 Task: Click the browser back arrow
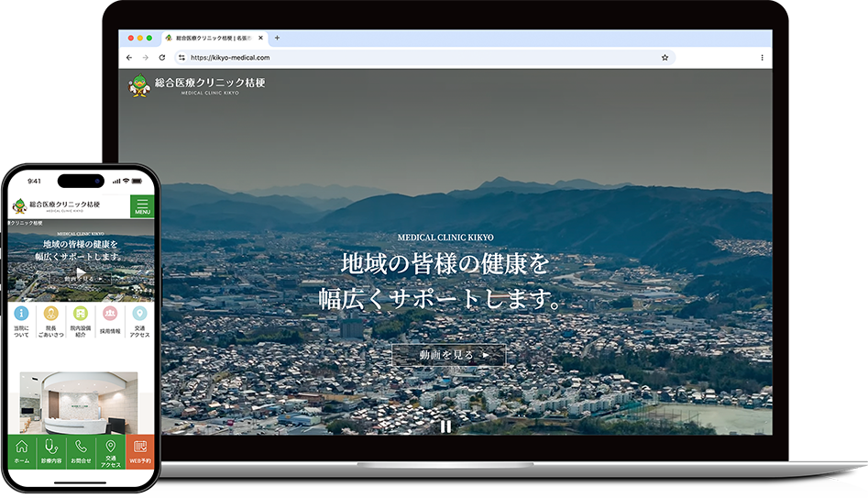(x=129, y=58)
